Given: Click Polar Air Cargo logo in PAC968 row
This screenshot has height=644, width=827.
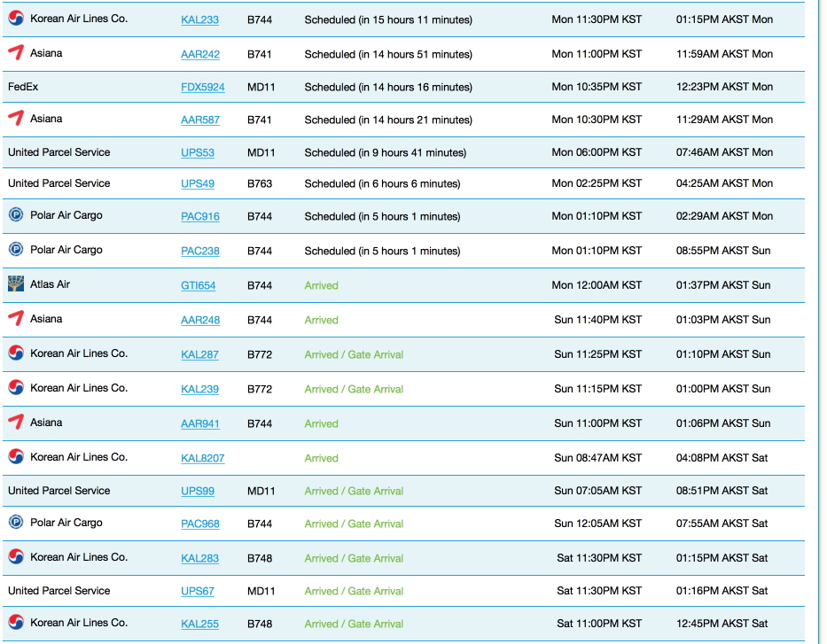Looking at the screenshot, I should (x=16, y=523).
